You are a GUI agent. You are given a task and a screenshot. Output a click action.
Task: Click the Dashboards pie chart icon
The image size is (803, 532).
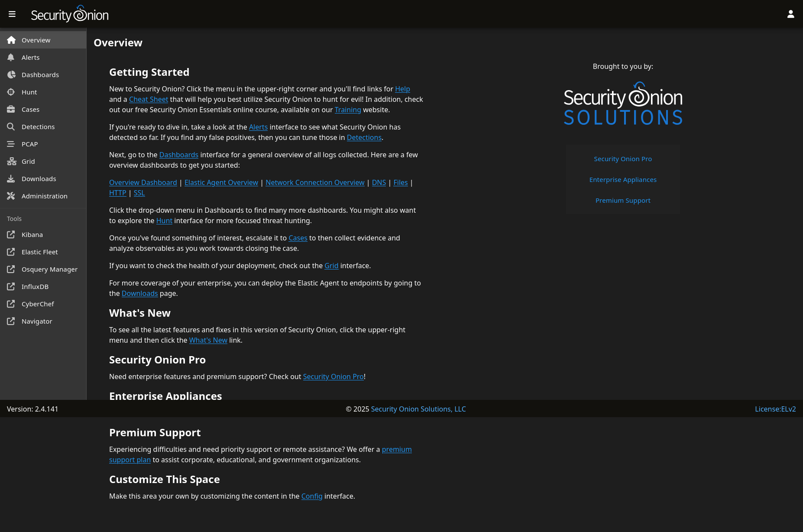coord(11,75)
